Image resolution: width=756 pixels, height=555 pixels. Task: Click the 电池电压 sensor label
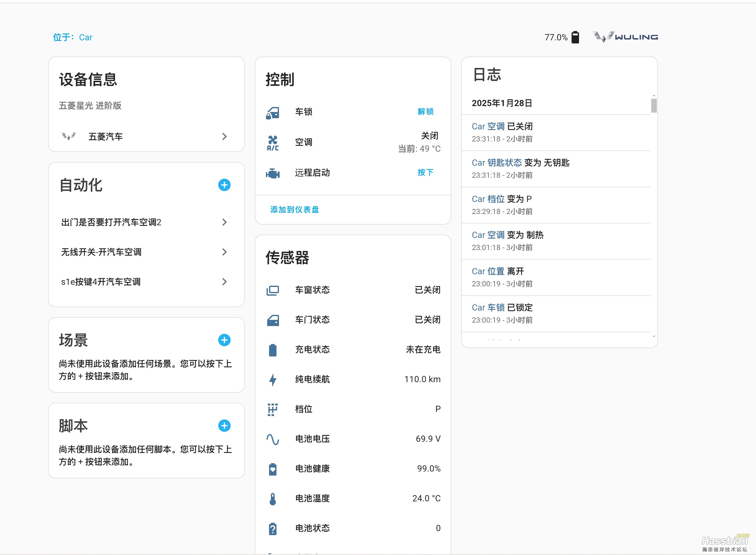click(312, 439)
